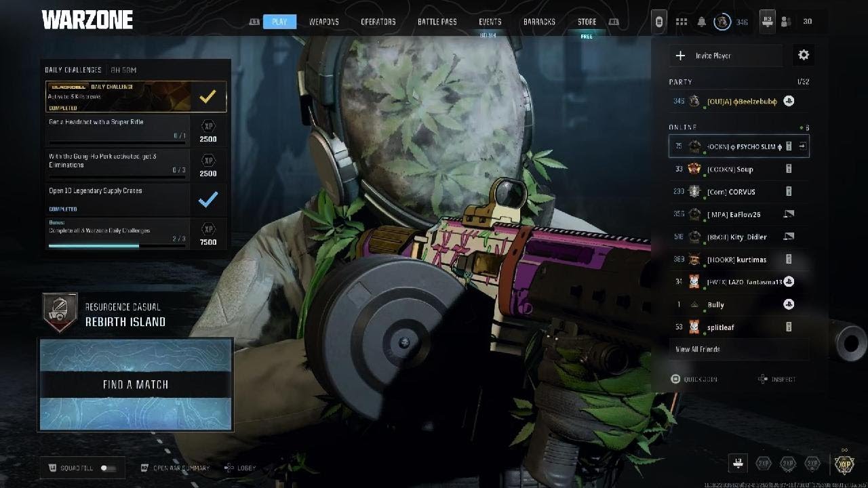Select friend [MPA] EaFlow26
The image size is (868, 488).
tap(739, 214)
